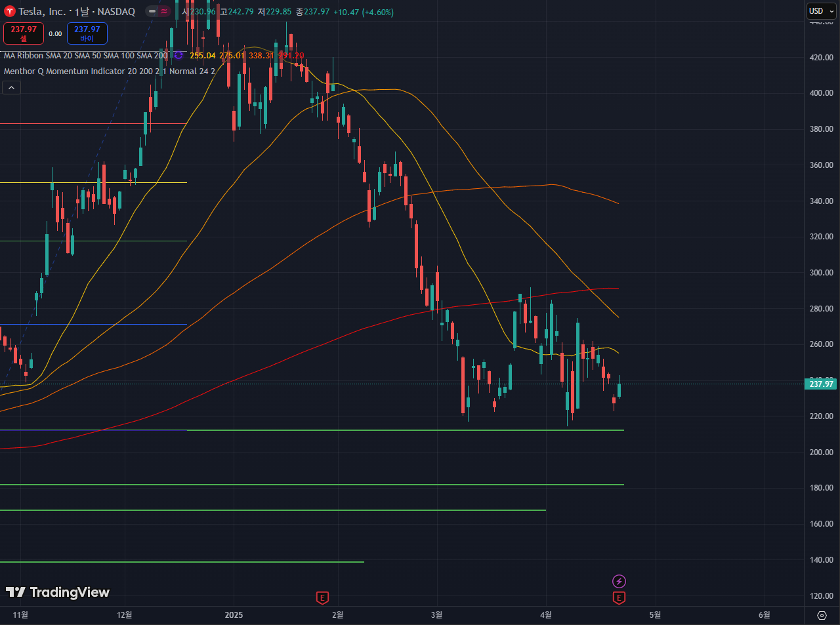Click the April earnings E marker
Image resolution: width=840 pixels, height=625 pixels.
click(619, 597)
